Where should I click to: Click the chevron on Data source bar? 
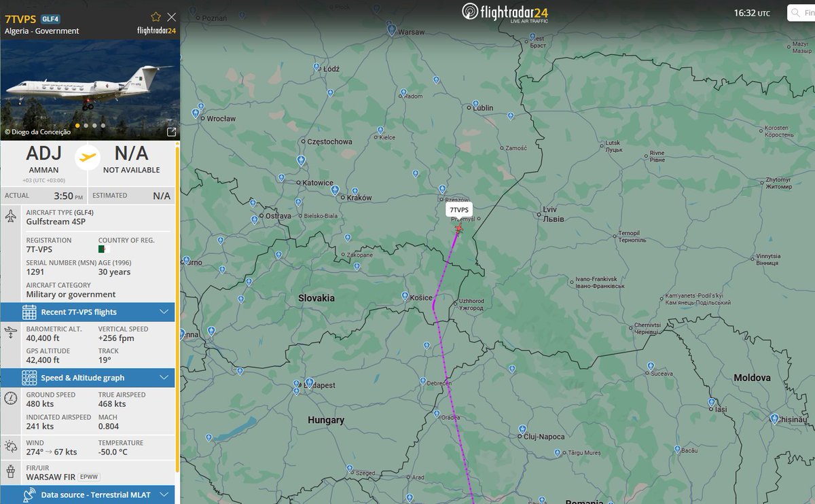point(164,494)
